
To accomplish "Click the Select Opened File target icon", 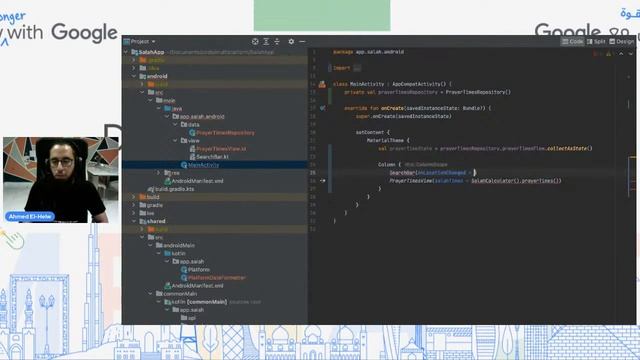I will [255, 41].
